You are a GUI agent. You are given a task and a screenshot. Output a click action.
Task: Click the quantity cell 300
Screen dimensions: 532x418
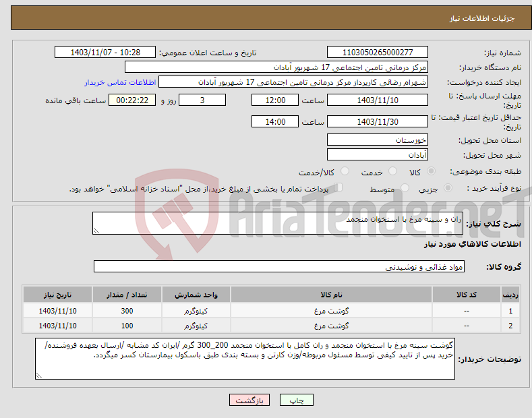pyautogui.click(x=127, y=311)
